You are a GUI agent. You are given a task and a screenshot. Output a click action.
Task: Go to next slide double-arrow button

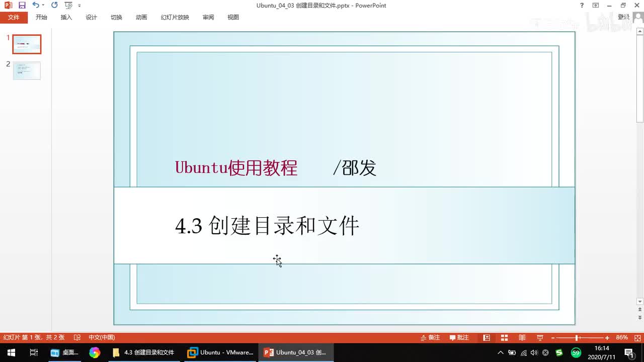tap(640, 318)
